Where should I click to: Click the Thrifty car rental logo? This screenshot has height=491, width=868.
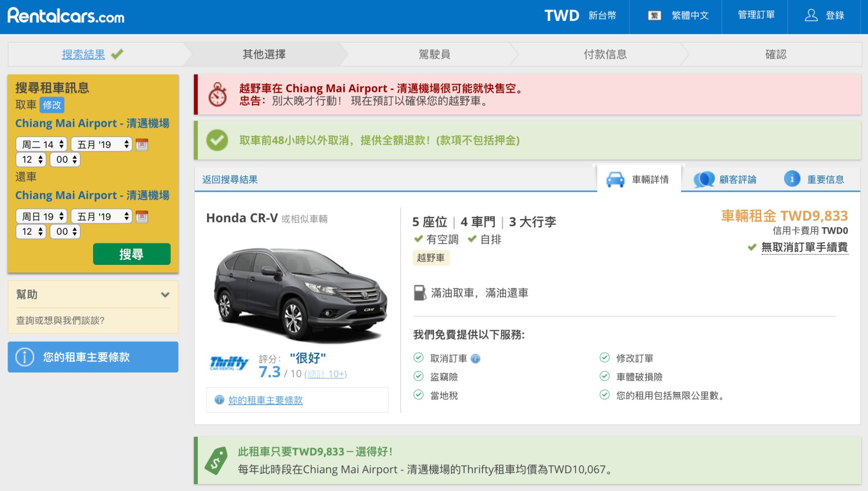point(229,363)
